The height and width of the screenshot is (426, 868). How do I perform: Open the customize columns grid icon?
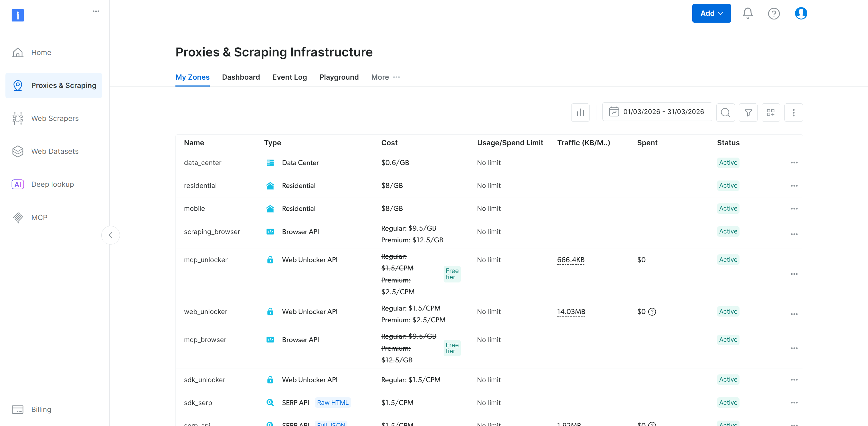771,112
